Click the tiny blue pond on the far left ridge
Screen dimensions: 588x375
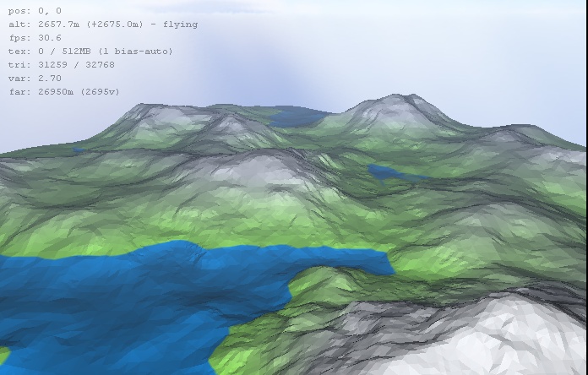79,151
